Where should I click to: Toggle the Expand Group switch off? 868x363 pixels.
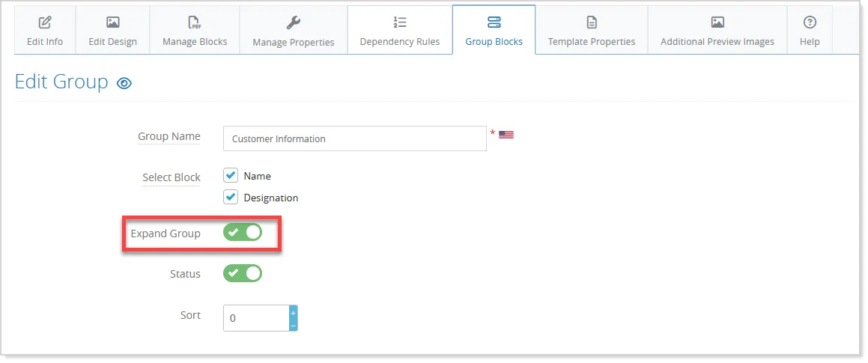click(x=243, y=233)
